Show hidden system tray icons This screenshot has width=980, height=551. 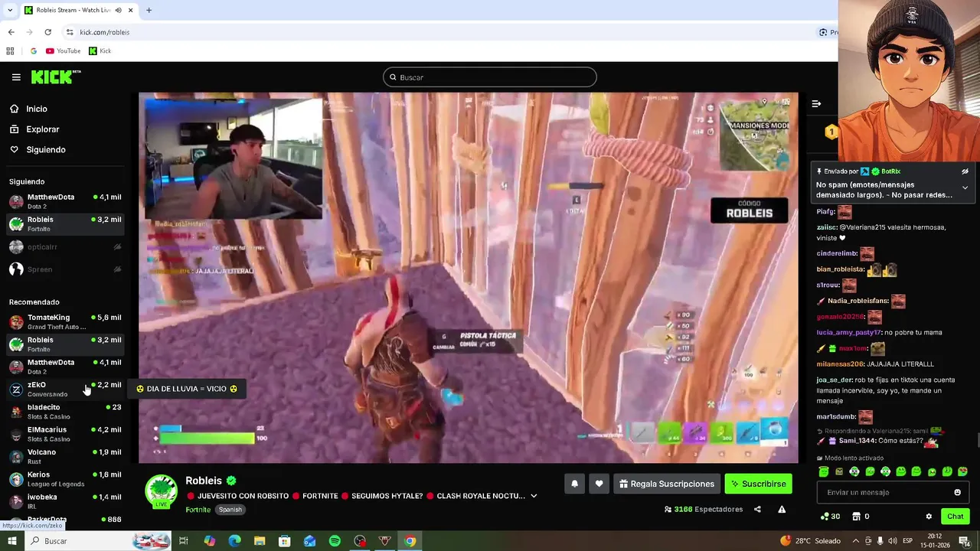pyautogui.click(x=856, y=541)
